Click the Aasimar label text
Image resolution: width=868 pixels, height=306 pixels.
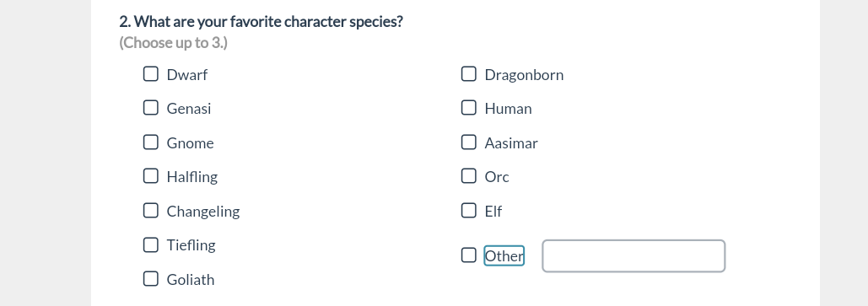click(x=511, y=143)
